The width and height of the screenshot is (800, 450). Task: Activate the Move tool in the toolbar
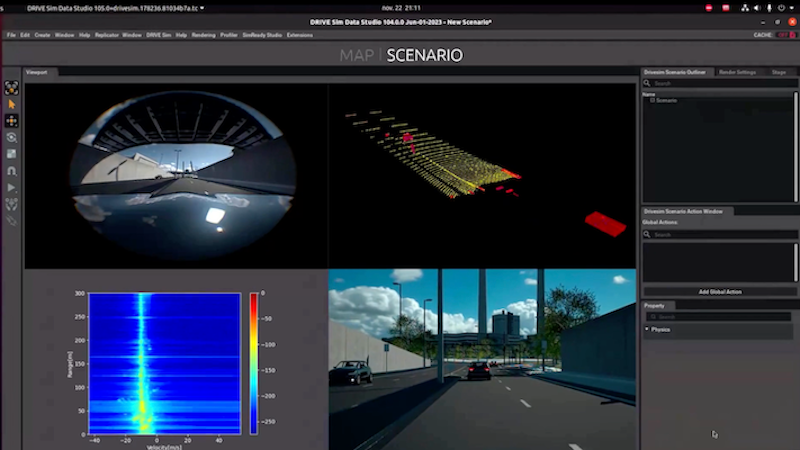pos(11,121)
